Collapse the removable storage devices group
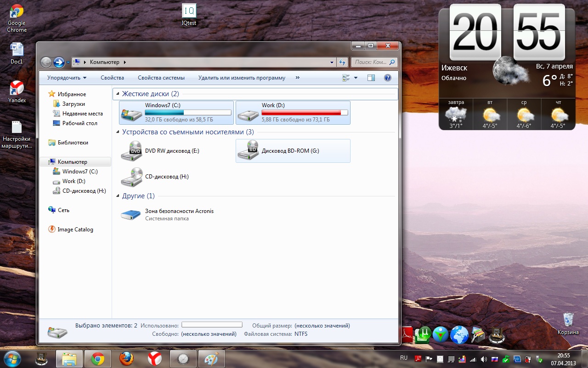This screenshot has width=588, height=368. pyautogui.click(x=118, y=132)
